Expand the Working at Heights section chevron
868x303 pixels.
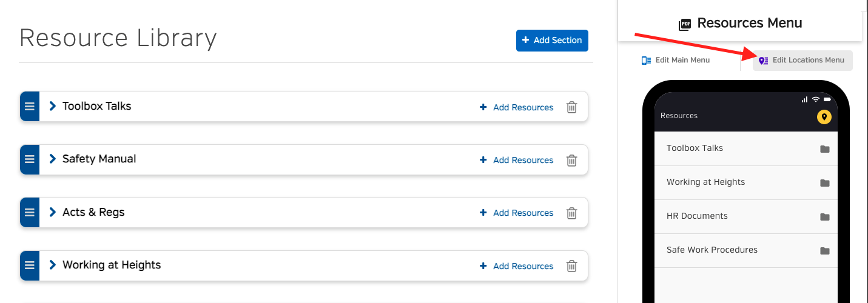point(52,265)
